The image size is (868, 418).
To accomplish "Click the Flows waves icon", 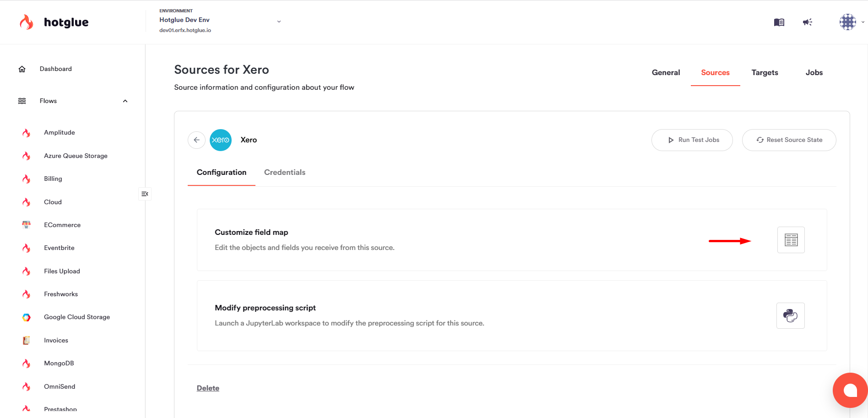I will tap(22, 101).
